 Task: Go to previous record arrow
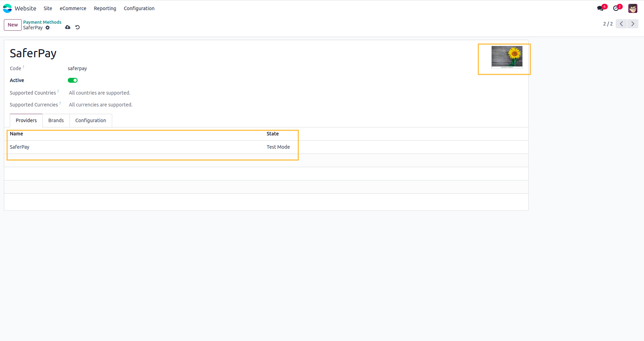(x=621, y=24)
